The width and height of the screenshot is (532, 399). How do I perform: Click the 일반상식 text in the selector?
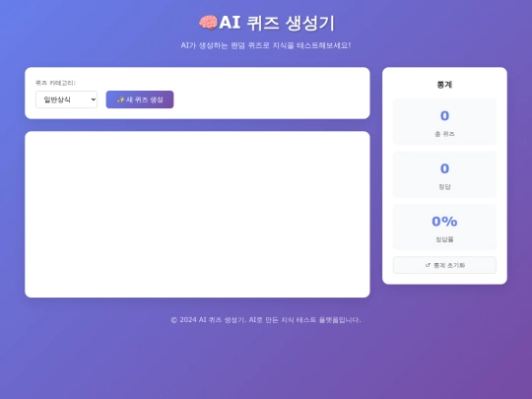(x=57, y=100)
